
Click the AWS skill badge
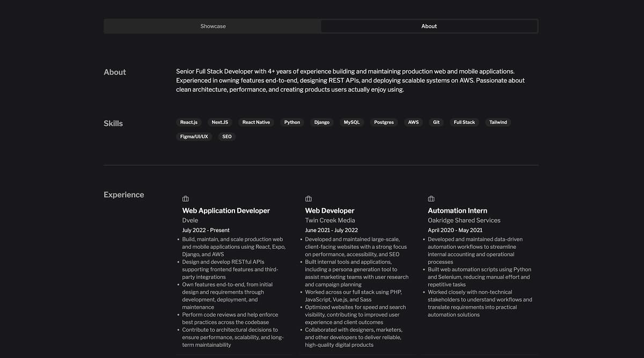tap(413, 122)
